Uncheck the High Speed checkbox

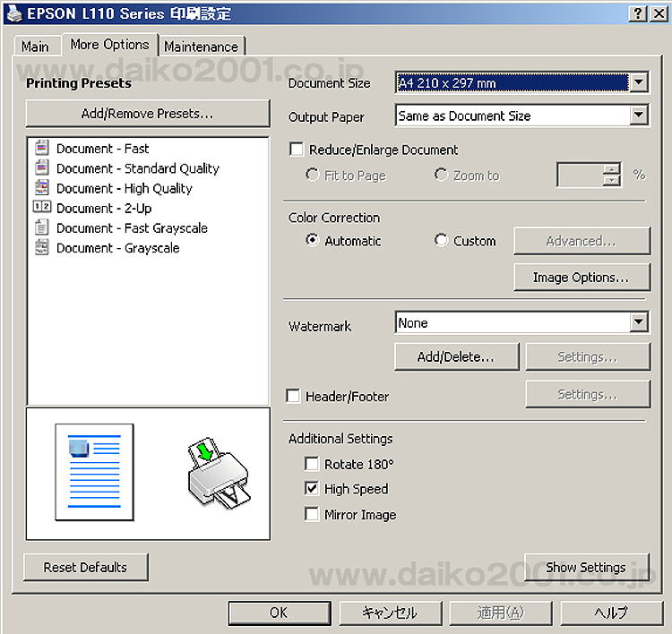pyautogui.click(x=312, y=488)
